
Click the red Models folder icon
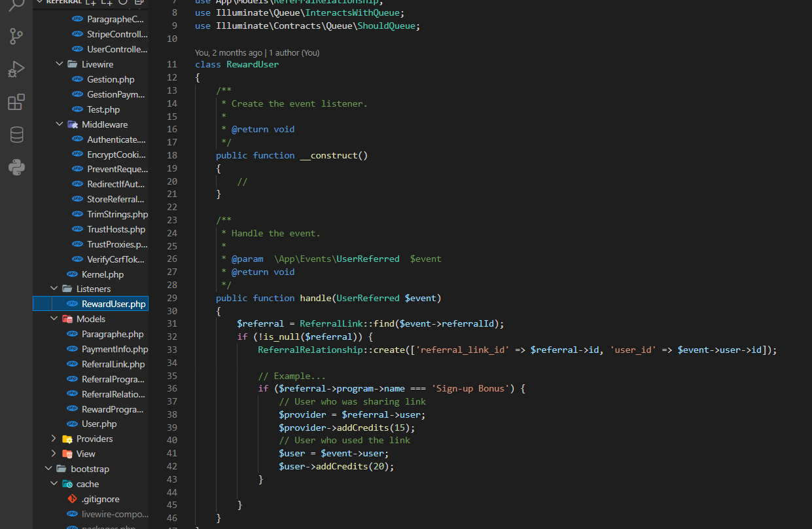point(67,319)
